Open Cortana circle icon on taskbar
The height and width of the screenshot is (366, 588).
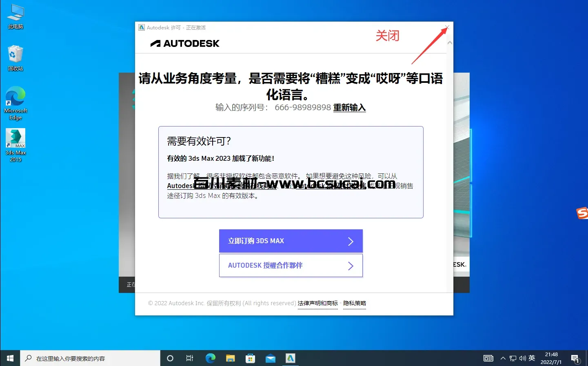170,358
